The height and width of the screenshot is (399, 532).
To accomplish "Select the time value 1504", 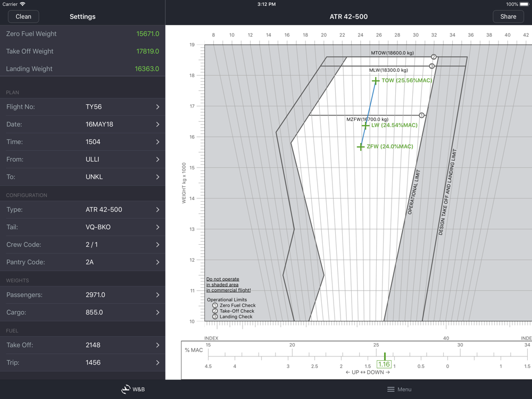I will click(x=93, y=142).
